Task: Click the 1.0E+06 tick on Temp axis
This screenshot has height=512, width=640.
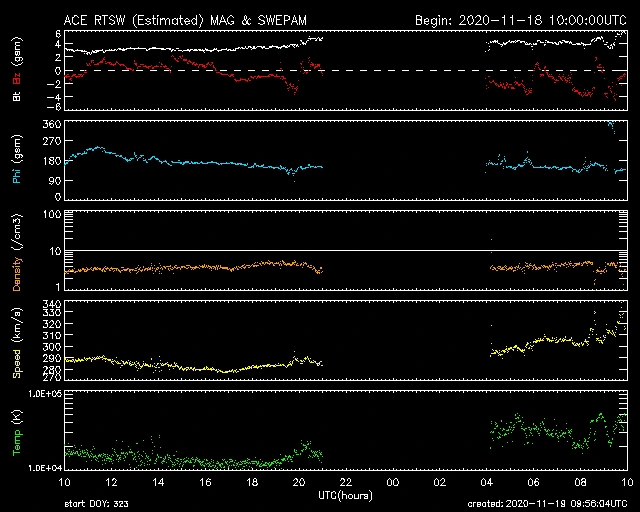Action: tap(40, 394)
